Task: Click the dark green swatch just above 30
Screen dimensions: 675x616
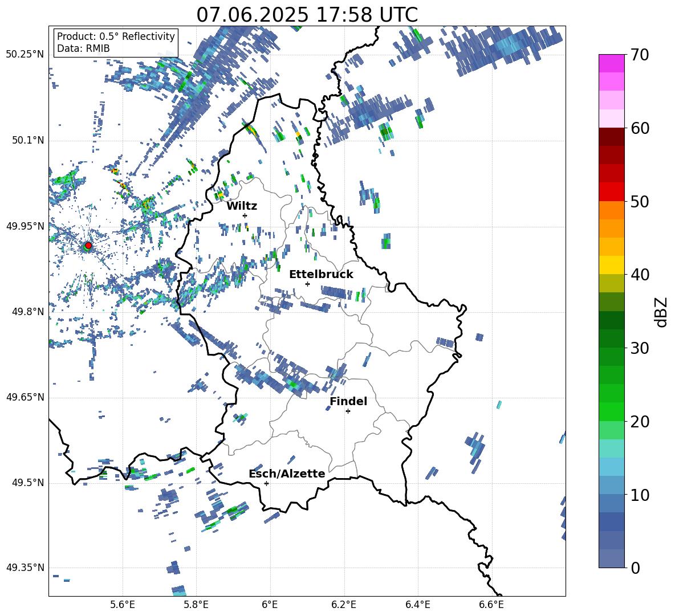Action: click(612, 338)
